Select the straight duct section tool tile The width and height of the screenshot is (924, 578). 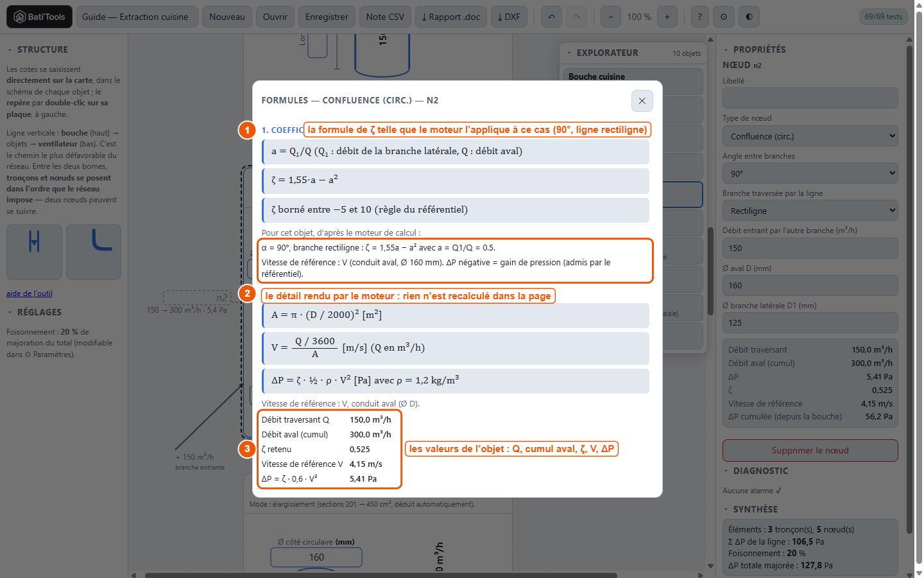click(x=35, y=252)
